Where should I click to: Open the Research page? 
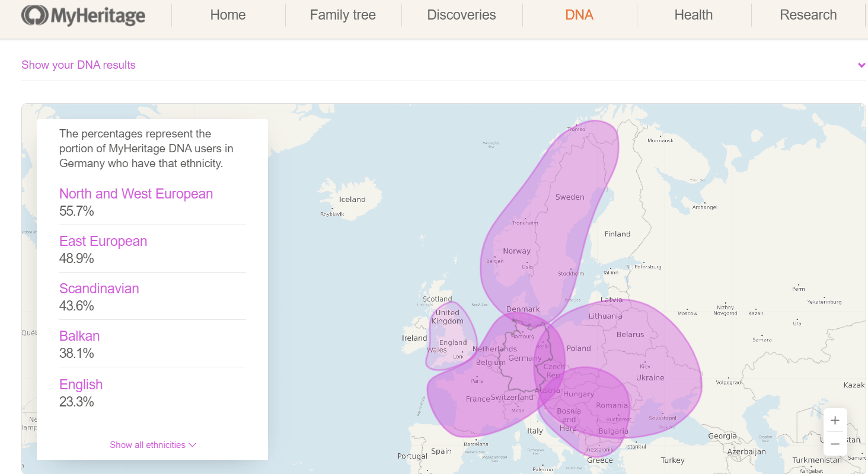coord(808,15)
